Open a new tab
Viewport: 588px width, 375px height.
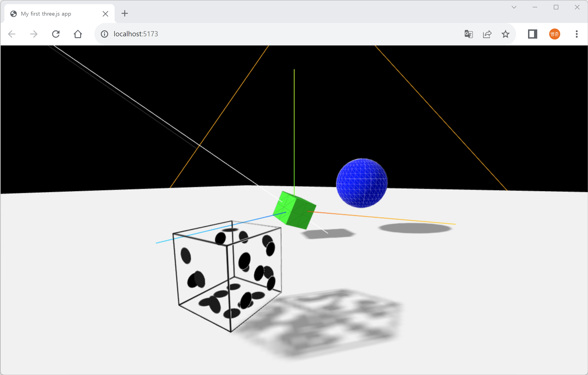pos(125,13)
